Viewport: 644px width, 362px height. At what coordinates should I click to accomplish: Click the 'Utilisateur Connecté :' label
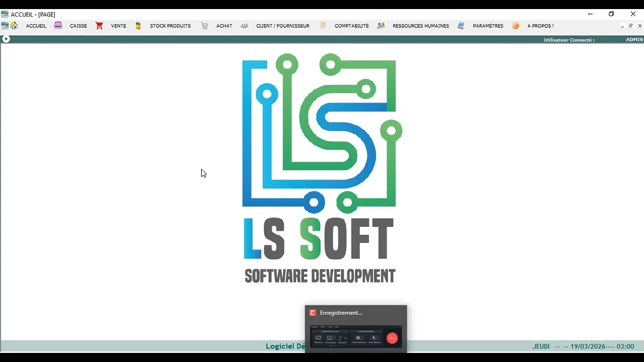point(569,40)
